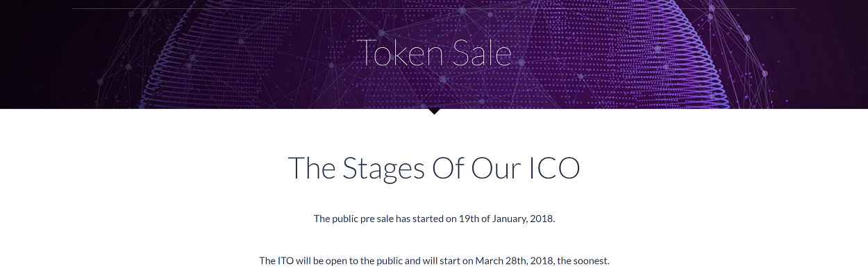Click 'pre sale' in the first sentence
The image size is (868, 277).
pyautogui.click(x=376, y=219)
